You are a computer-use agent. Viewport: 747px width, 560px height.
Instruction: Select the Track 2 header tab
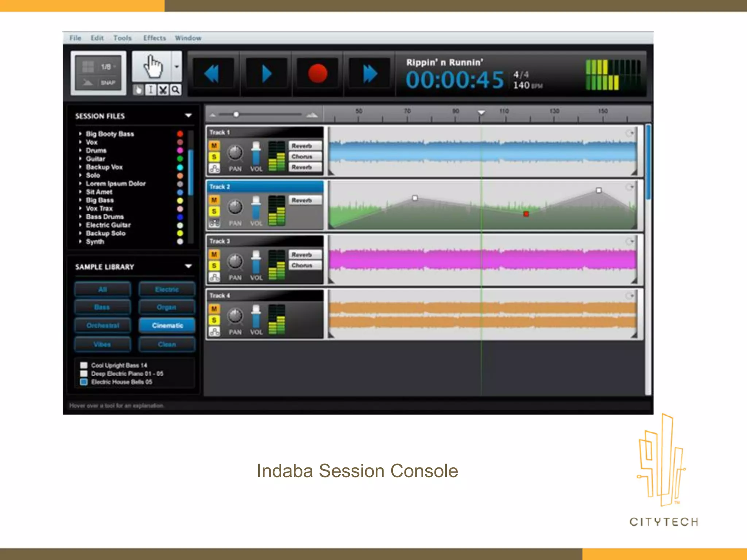(265, 187)
